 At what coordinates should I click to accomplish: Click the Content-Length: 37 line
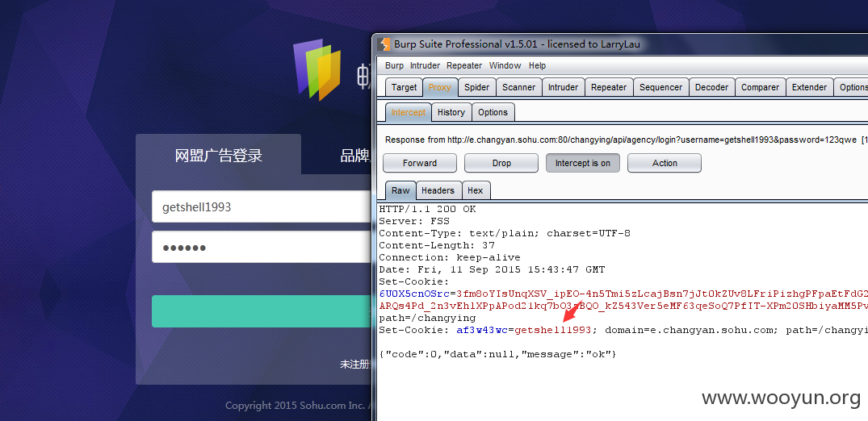pos(437,245)
